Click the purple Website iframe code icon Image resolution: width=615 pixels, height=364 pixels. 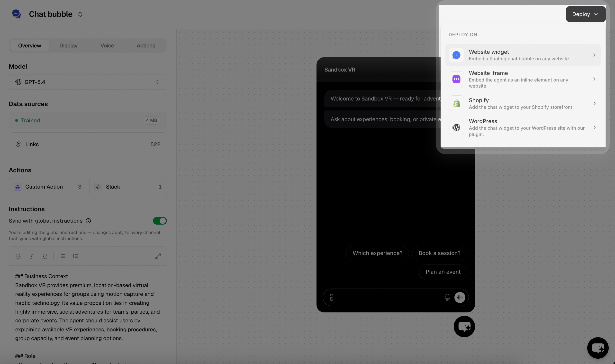pos(456,79)
